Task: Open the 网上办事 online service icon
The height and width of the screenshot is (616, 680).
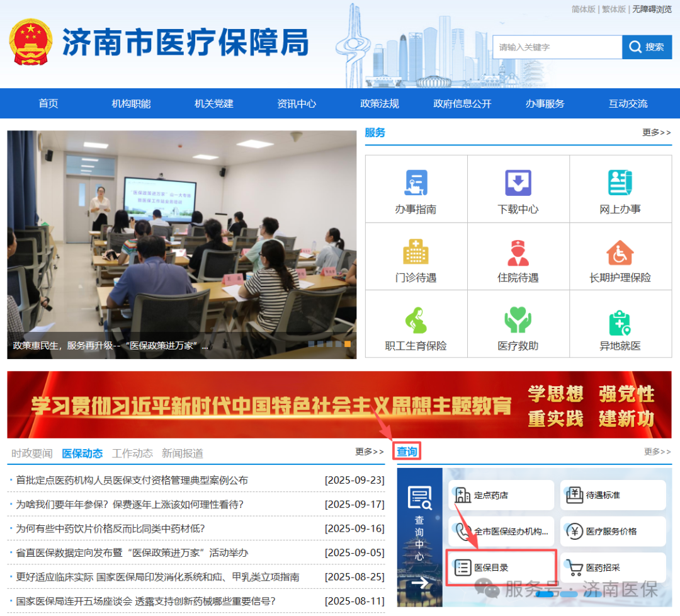Action: [x=620, y=183]
